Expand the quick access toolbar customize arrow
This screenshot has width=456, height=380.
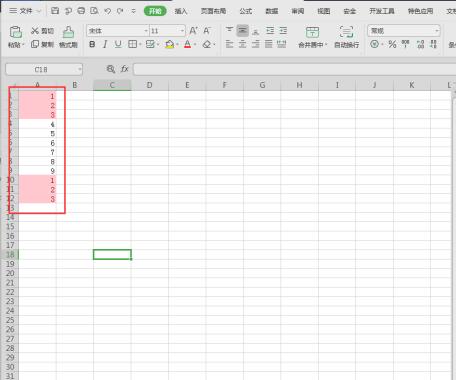coord(133,11)
